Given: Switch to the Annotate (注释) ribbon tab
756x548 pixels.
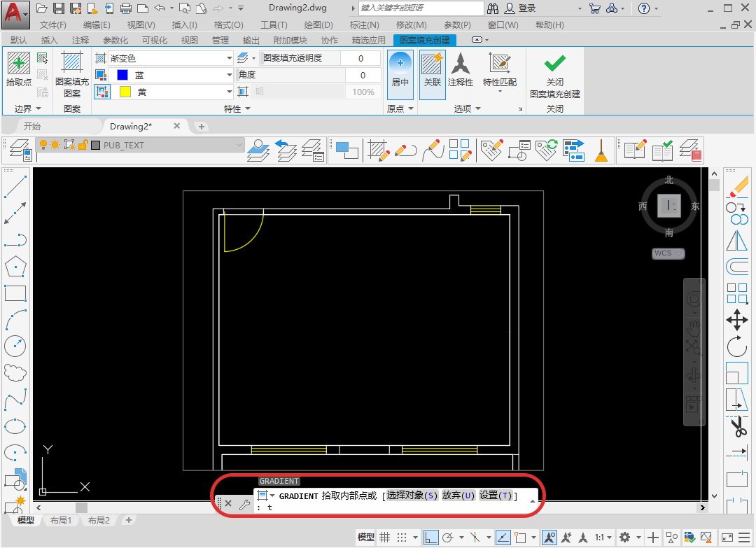Looking at the screenshot, I should coord(80,41).
